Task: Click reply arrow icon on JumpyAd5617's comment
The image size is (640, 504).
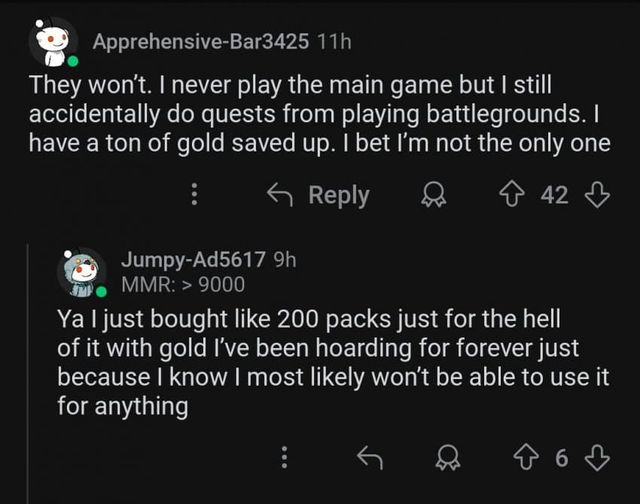Action: pyautogui.click(x=371, y=458)
